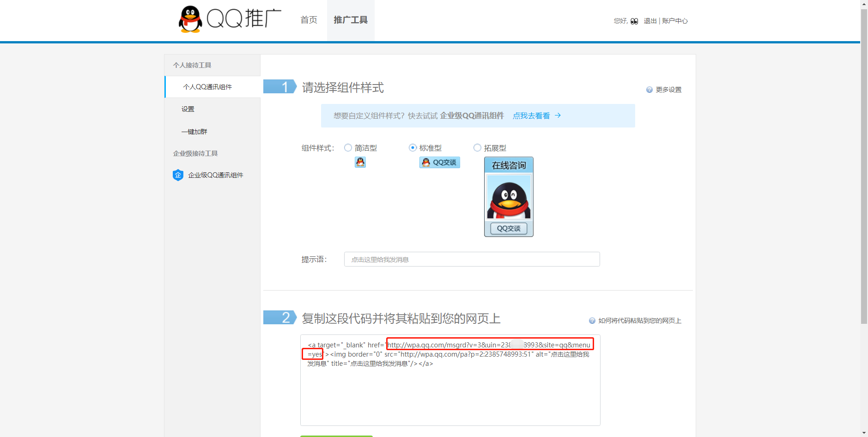Image resolution: width=868 pixels, height=437 pixels.
Task: Click the 退出 logout link
Action: (x=650, y=21)
